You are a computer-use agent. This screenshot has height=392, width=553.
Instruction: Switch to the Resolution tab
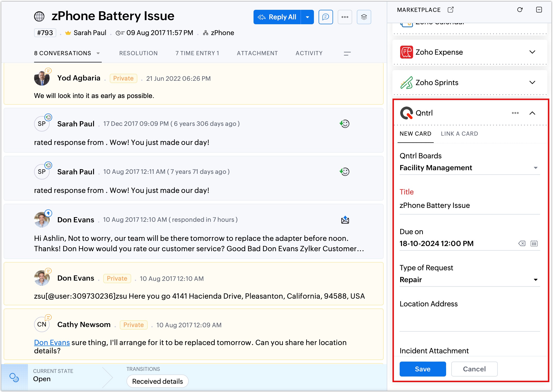coord(138,53)
